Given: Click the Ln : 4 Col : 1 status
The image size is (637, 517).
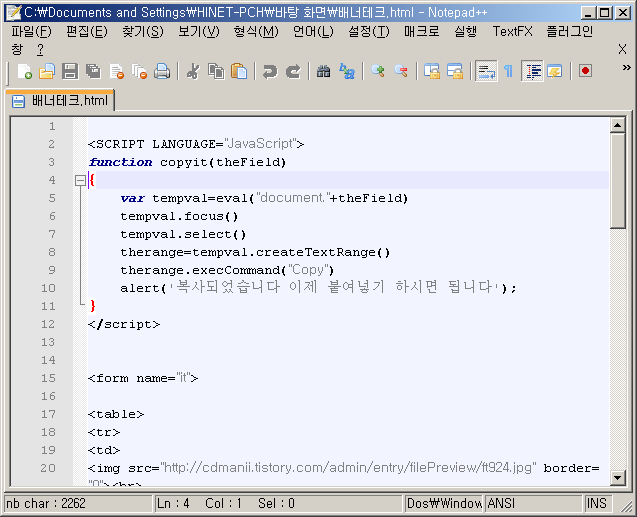Looking at the screenshot, I should (278, 504).
